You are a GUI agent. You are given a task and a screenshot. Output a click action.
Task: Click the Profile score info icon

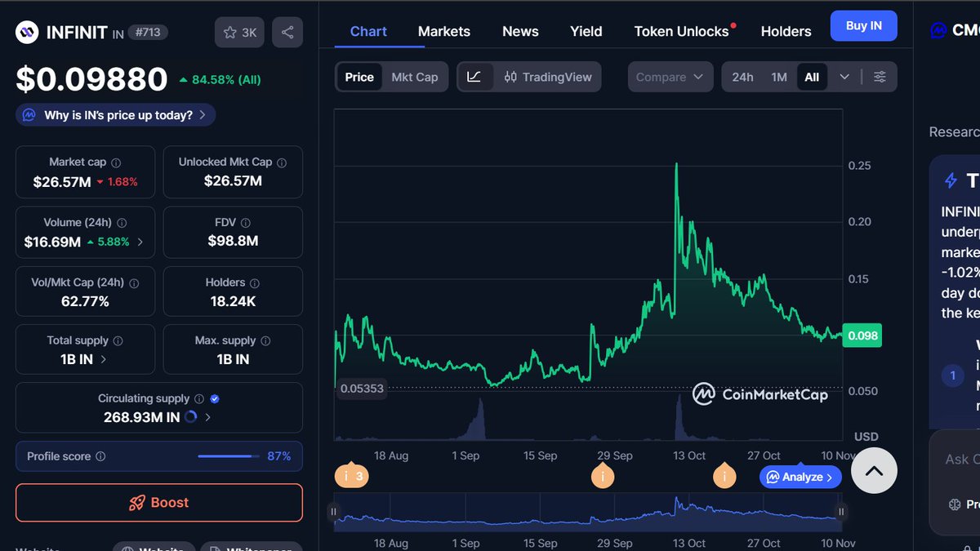click(100, 456)
